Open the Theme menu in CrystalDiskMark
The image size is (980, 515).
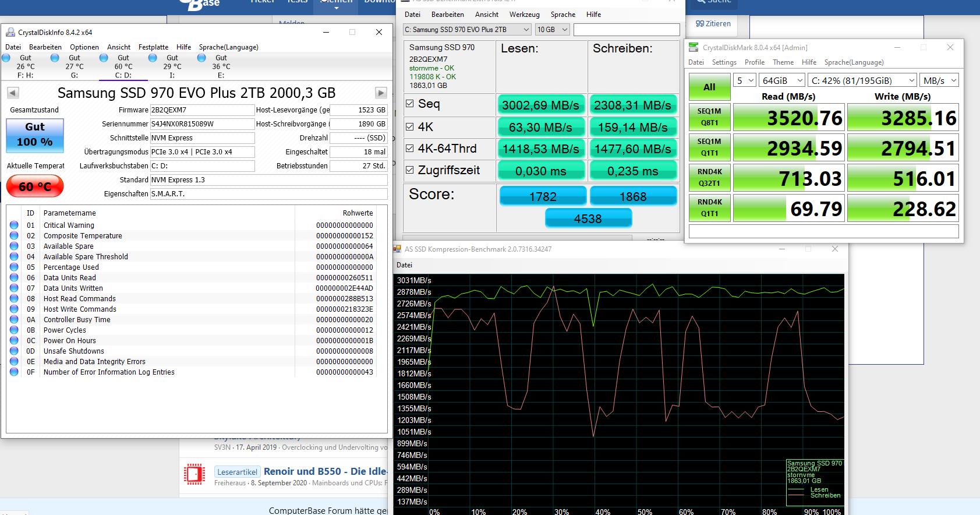(783, 62)
